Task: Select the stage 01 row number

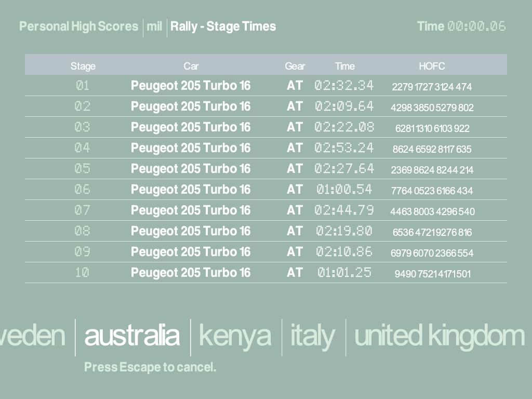Action: coord(83,86)
